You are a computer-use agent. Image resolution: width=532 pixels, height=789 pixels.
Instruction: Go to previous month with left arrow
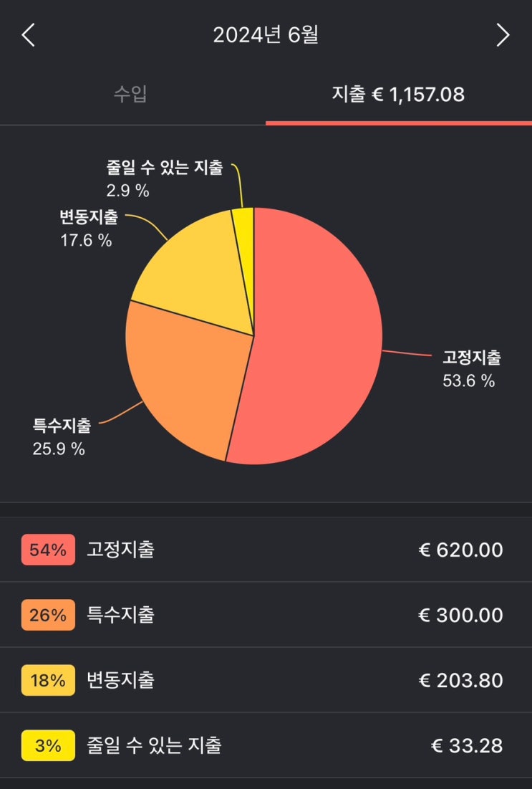[28, 35]
